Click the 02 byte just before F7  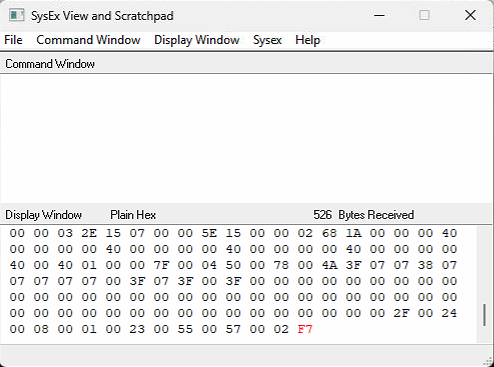tap(281, 329)
